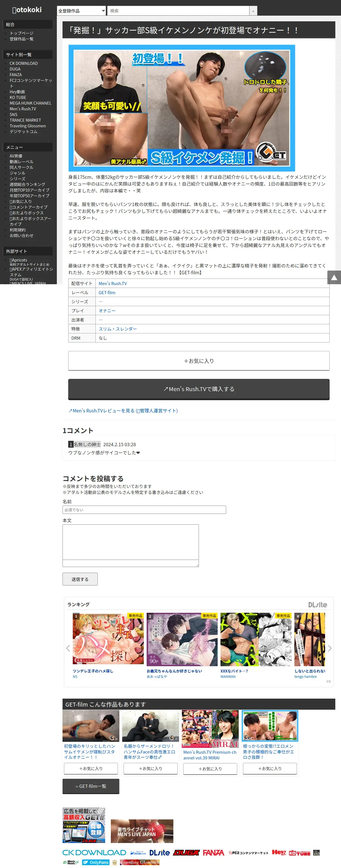
Task: Open ジャンル in menu sidebar
Action: point(18,173)
